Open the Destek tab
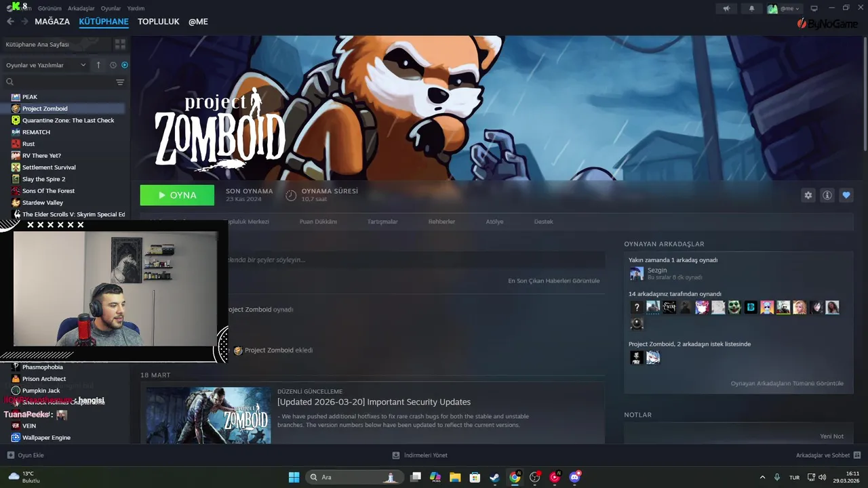This screenshot has width=868, height=488. (x=543, y=222)
